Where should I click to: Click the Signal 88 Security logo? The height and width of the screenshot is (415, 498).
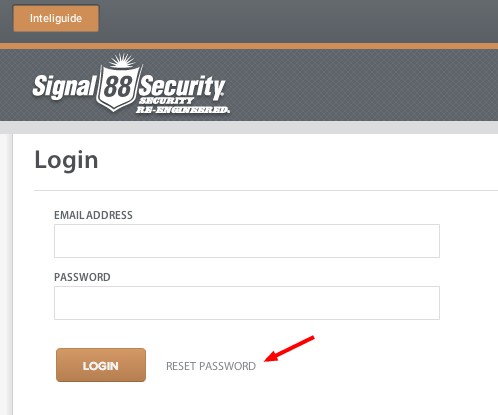pos(131,83)
